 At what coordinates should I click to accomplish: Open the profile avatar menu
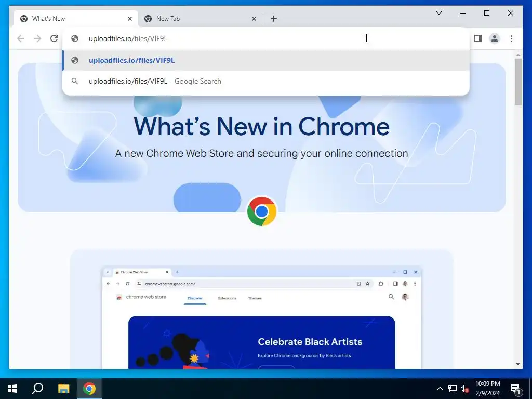495,38
